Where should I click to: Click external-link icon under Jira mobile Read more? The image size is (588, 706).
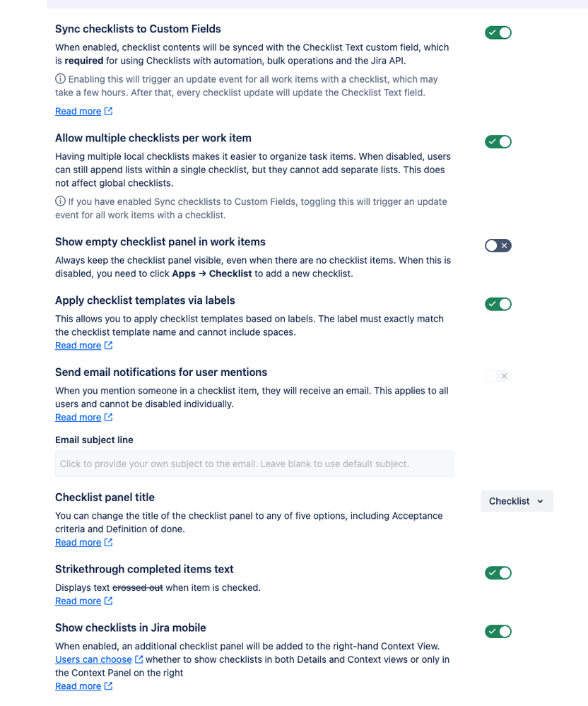109,686
